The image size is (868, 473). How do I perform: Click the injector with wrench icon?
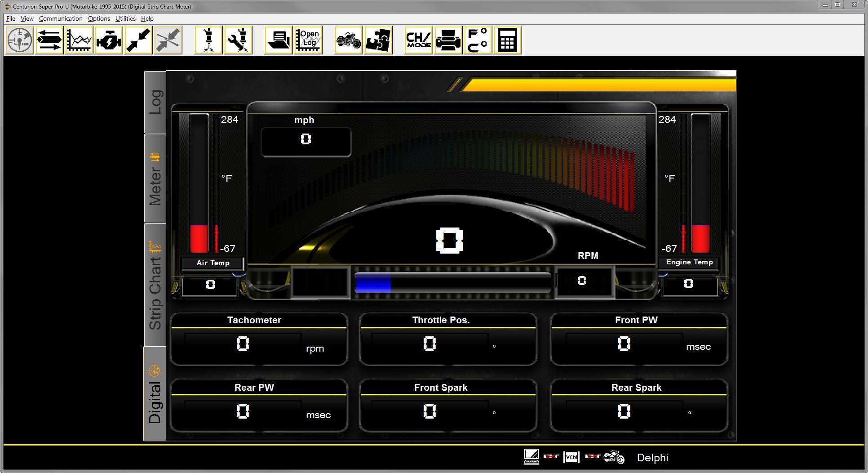tap(238, 40)
